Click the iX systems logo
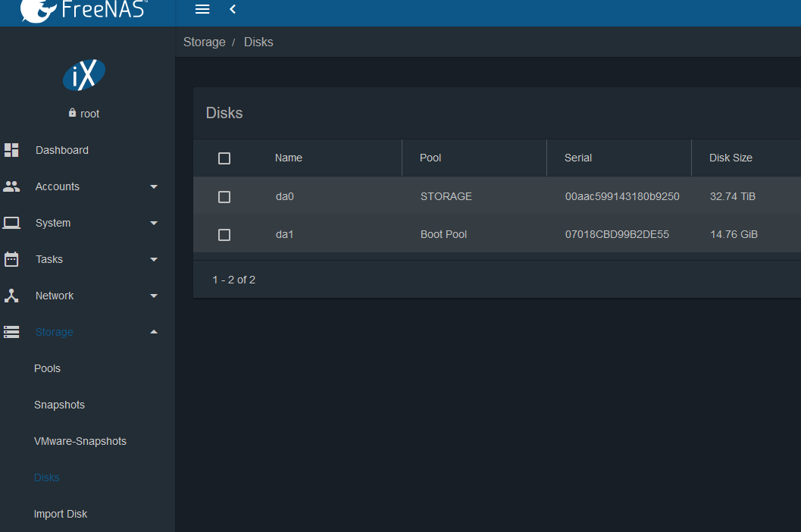 tap(84, 74)
